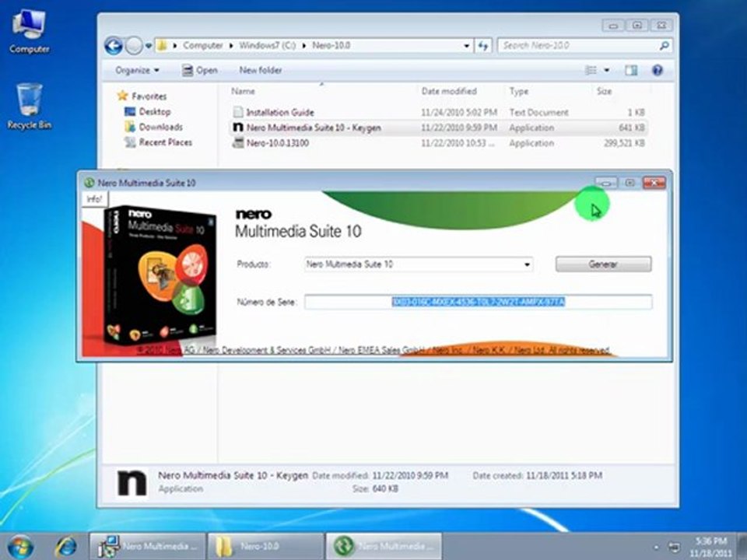Sort files by Date modified column

(449, 91)
